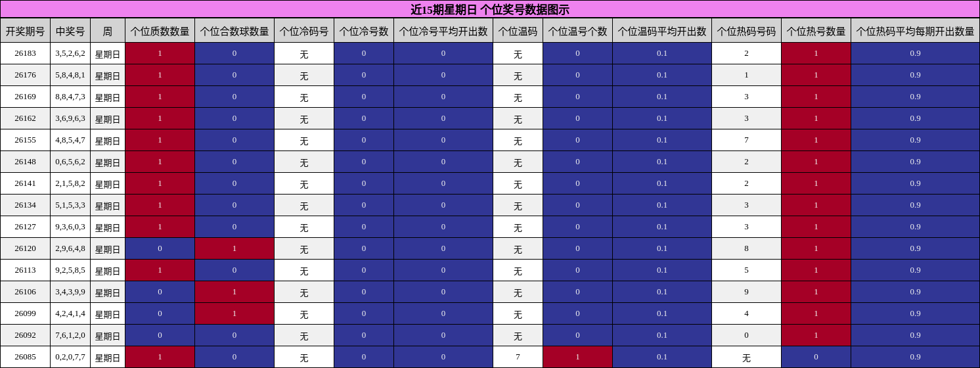
Task: Select period number 26113
Action: coord(25,270)
